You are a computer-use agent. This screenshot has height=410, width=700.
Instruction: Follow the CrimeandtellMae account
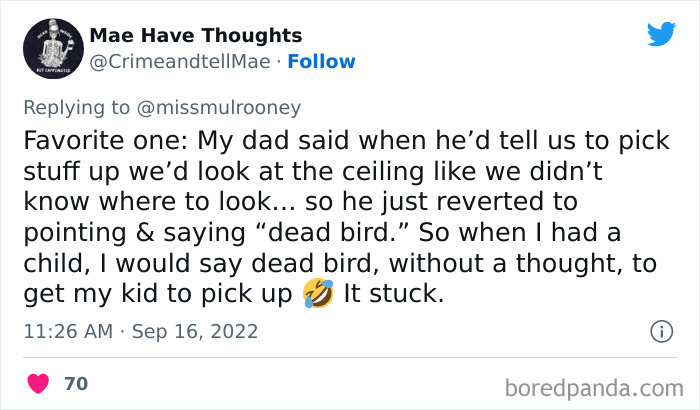point(321,61)
